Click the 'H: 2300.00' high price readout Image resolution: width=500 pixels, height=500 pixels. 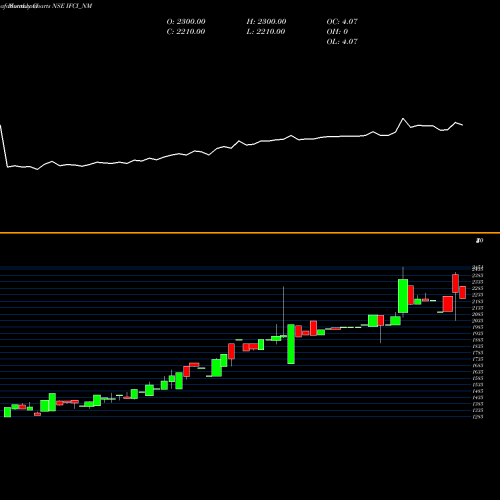pos(266,22)
